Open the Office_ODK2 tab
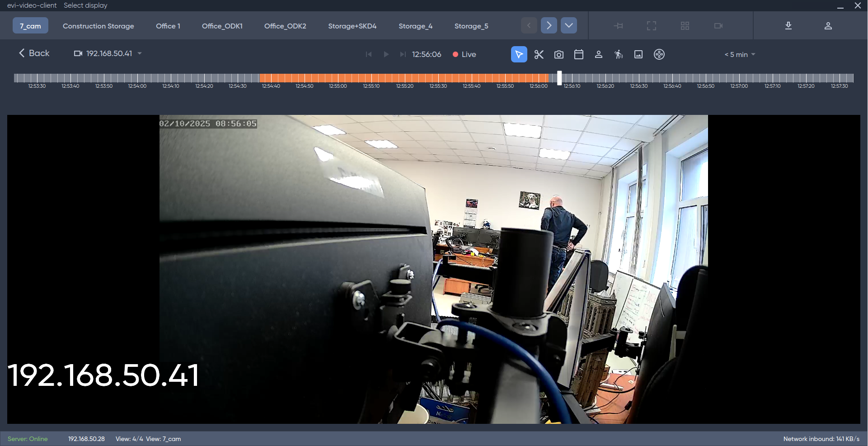This screenshot has width=868, height=446. click(x=285, y=26)
